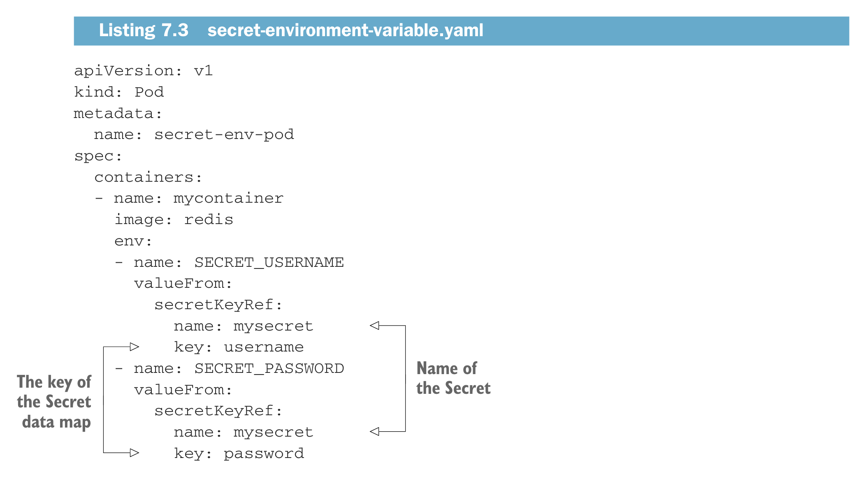Click the secret-environment-variable.yaml title text
The image size is (868, 481).
(x=345, y=30)
